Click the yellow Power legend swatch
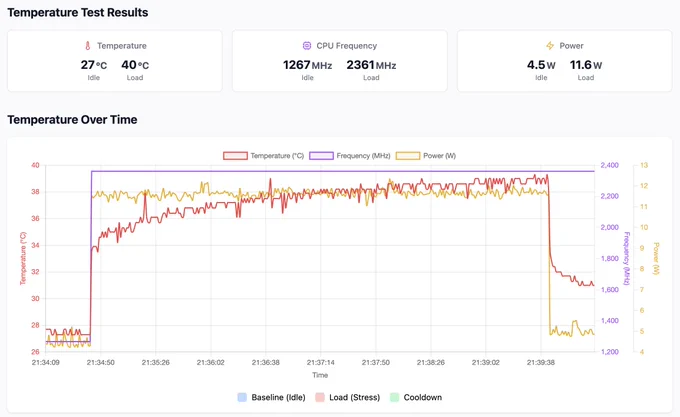This screenshot has width=680, height=417. (x=408, y=156)
